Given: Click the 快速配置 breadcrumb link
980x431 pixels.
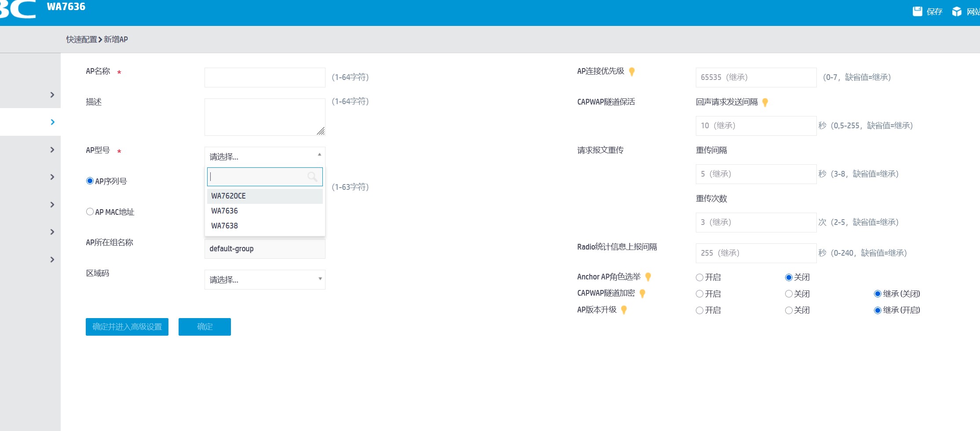Looking at the screenshot, I should click(x=81, y=40).
